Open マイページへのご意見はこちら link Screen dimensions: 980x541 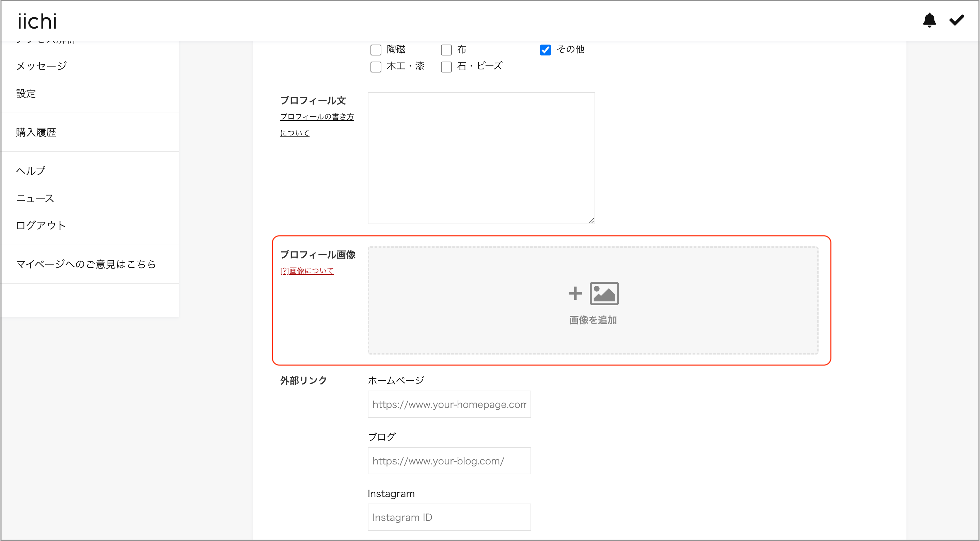86,264
